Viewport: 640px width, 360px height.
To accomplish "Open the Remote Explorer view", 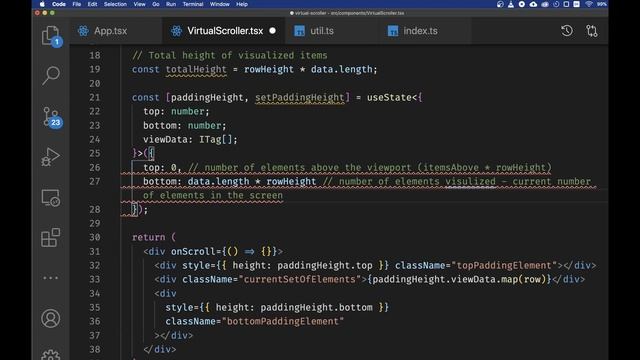I will tap(51, 198).
